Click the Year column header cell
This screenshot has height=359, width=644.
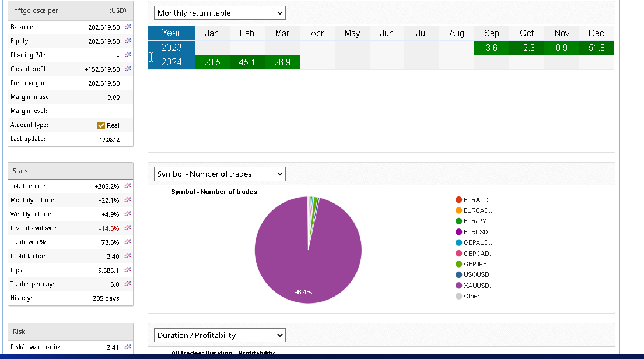[171, 33]
